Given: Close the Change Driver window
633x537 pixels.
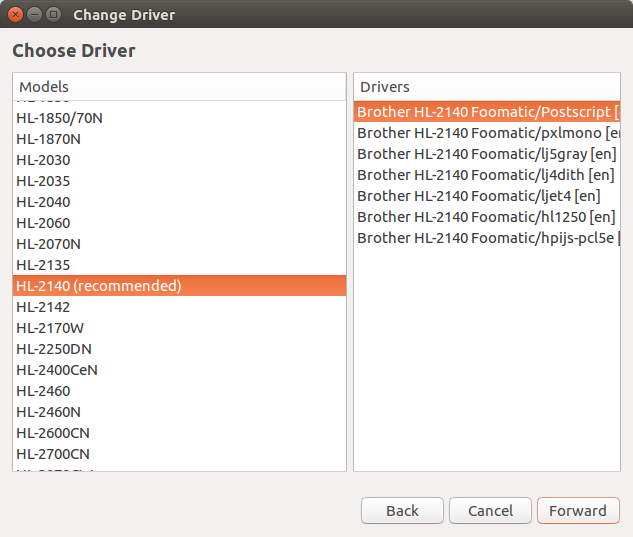Looking at the screenshot, I should (x=15, y=15).
